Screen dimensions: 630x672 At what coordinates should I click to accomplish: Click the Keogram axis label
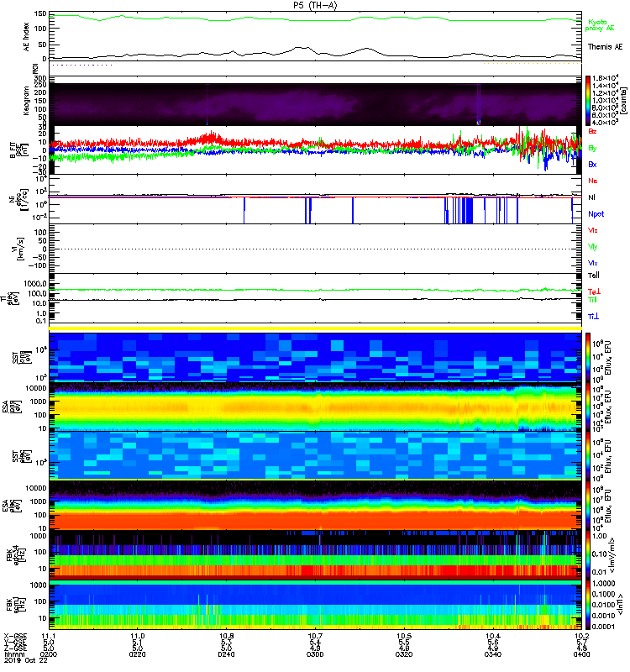tap(27, 101)
